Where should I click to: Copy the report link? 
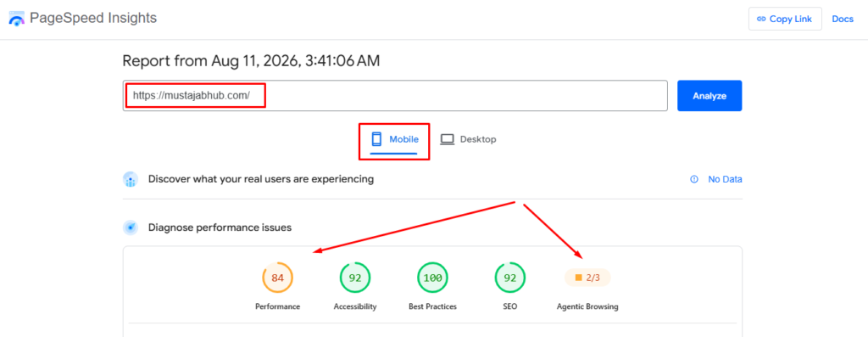785,19
